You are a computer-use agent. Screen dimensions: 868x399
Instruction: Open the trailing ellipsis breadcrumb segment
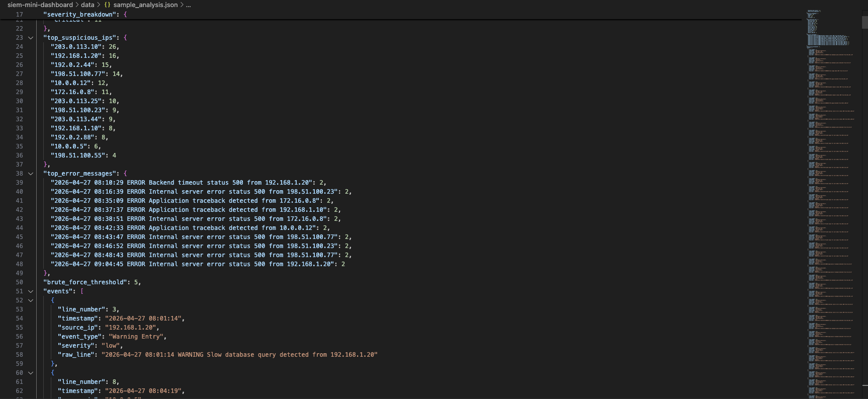(188, 5)
